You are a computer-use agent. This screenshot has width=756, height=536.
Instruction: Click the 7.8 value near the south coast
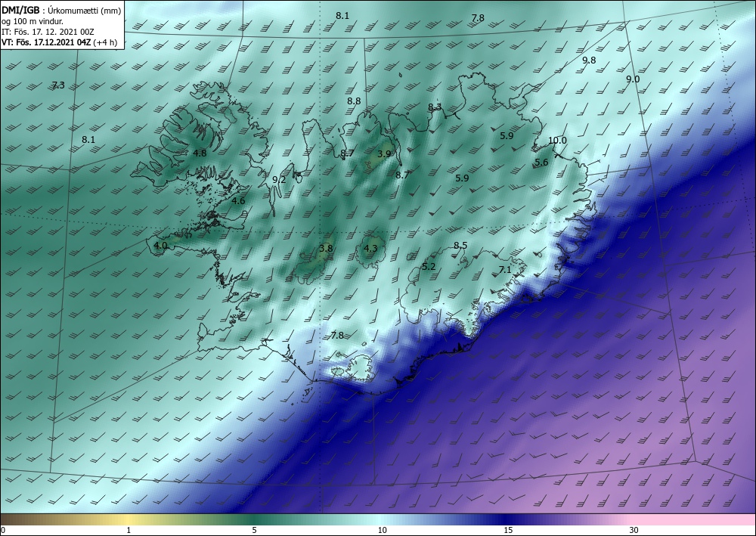pos(337,336)
